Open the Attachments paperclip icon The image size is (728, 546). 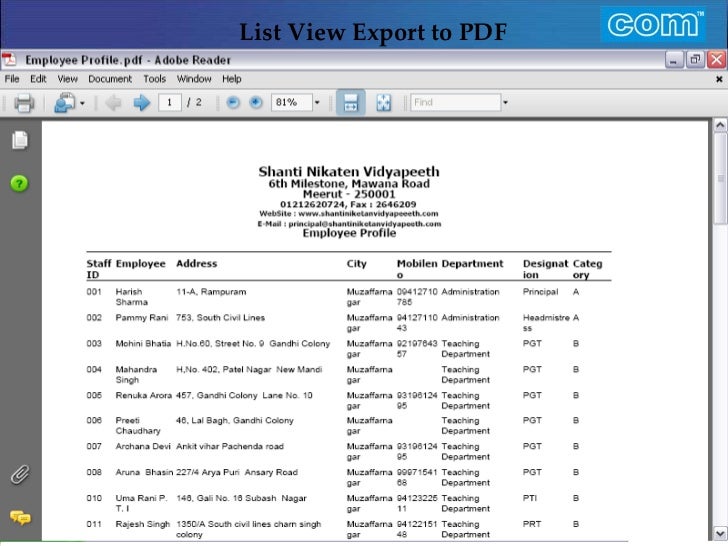[x=20, y=474]
